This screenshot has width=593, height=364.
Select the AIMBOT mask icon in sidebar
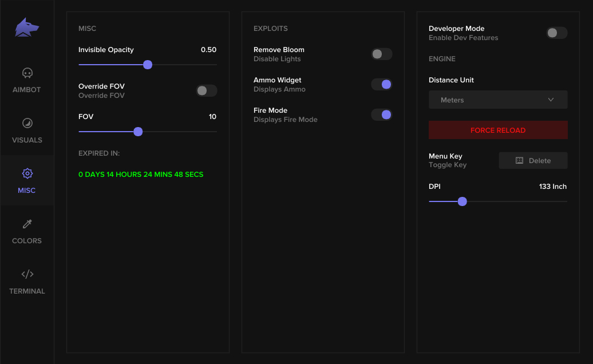point(26,73)
